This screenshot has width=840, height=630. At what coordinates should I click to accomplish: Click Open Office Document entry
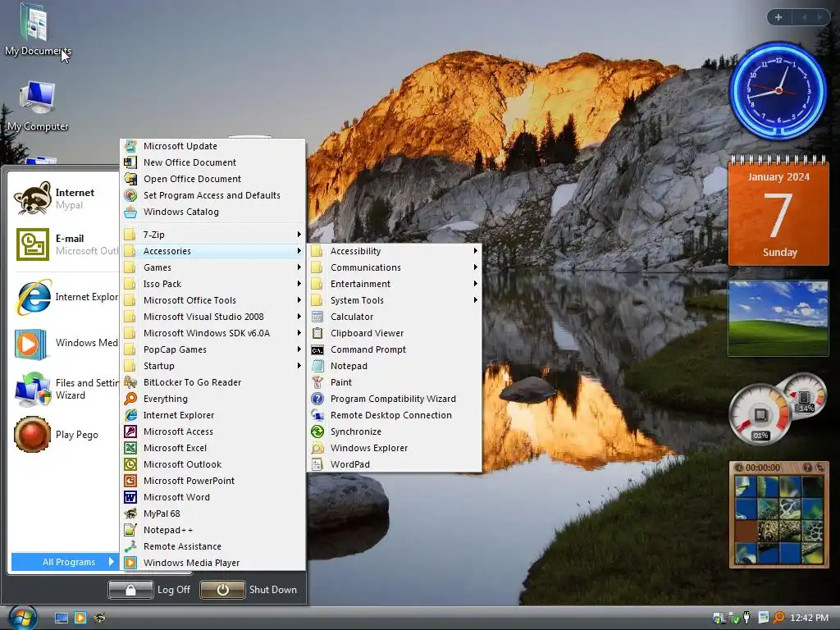(212, 179)
